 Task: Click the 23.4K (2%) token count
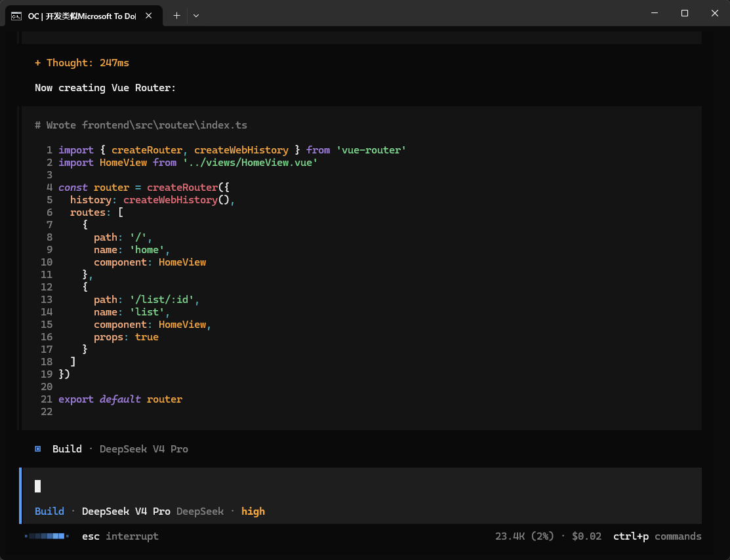tap(524, 536)
